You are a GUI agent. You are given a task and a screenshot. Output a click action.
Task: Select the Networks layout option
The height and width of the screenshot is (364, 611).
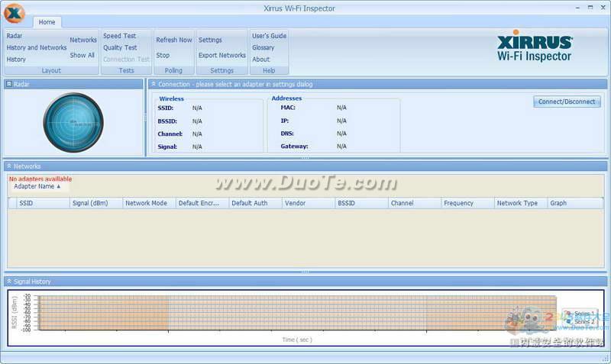83,40
